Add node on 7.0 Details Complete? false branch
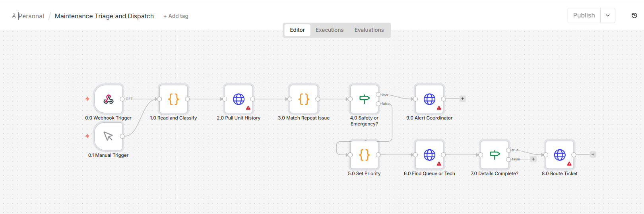 pos(533,159)
